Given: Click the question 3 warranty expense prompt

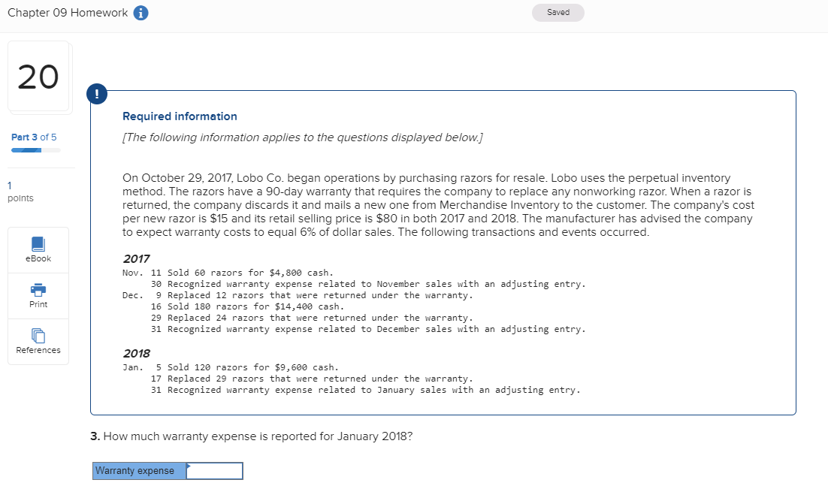Looking at the screenshot, I should click(x=252, y=436).
